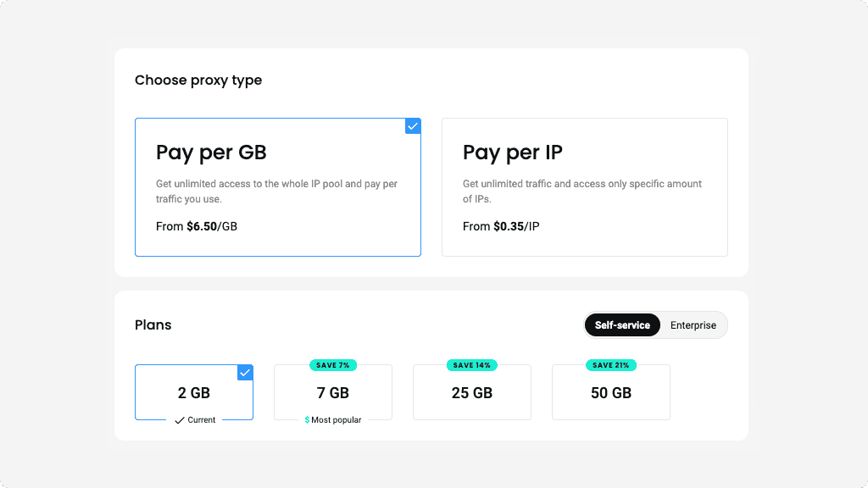Choose the 7 GB plan
Screen dimensions: 868x488
pyautogui.click(x=333, y=394)
